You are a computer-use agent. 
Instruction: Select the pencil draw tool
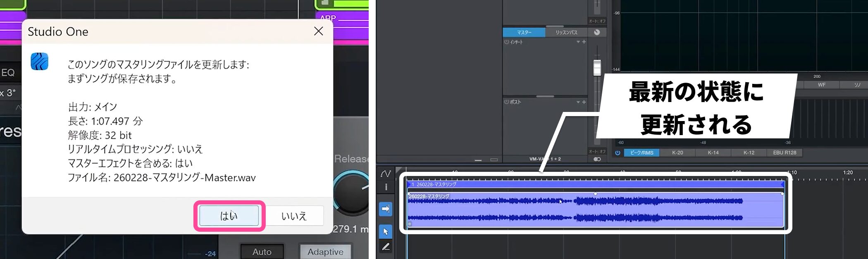[385, 247]
